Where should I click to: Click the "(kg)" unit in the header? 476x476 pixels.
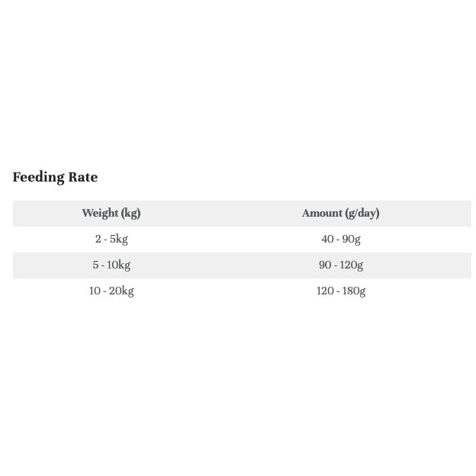130,214
